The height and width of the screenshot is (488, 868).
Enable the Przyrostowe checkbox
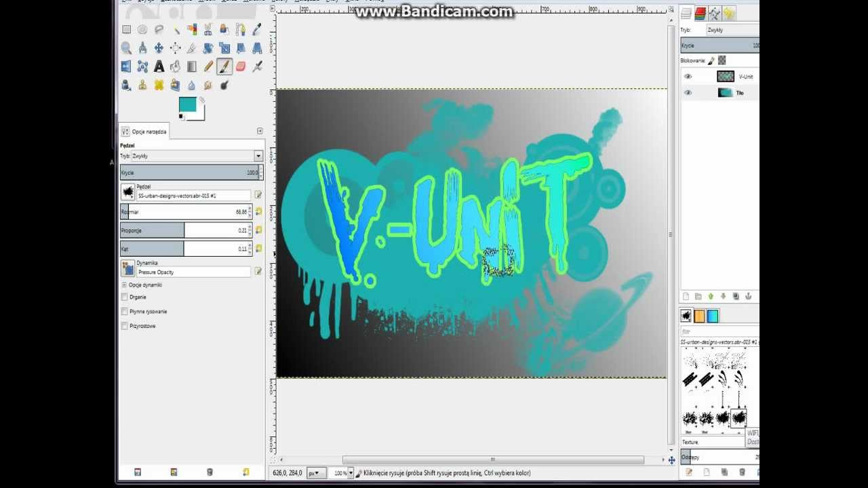124,326
